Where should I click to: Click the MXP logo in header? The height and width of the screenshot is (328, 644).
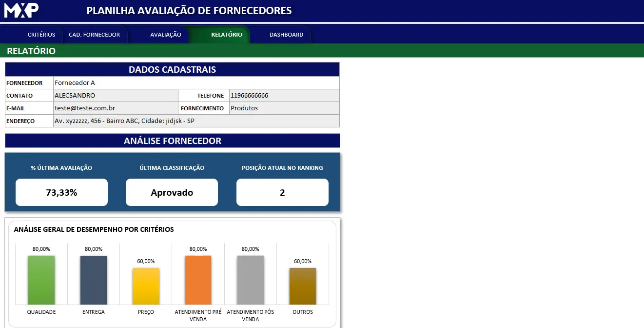pyautogui.click(x=21, y=10)
